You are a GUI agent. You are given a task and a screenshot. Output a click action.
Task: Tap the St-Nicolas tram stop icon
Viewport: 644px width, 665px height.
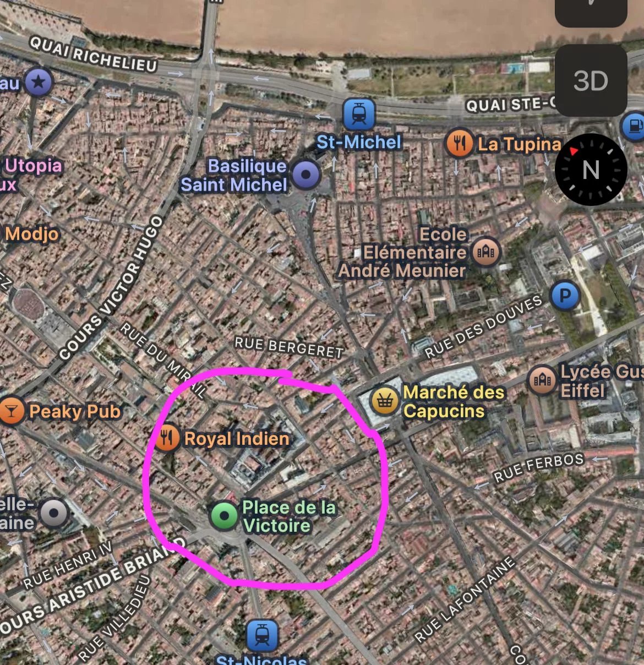[262, 635]
